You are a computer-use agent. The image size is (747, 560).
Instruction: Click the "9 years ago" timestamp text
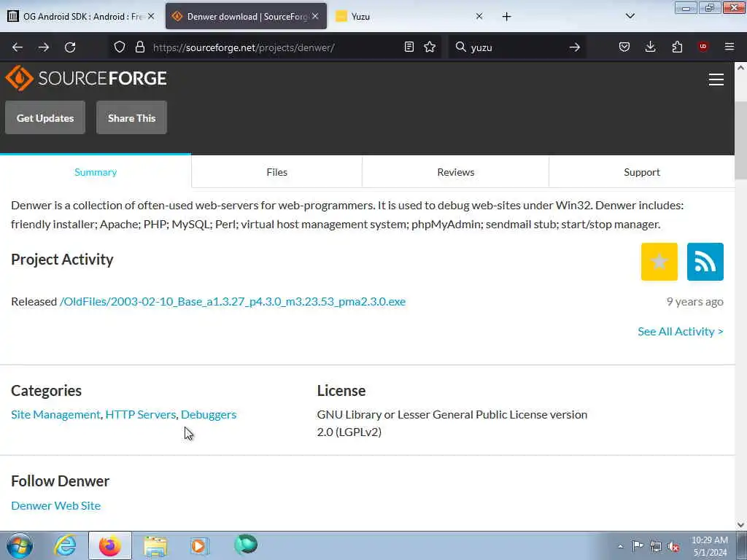point(694,301)
